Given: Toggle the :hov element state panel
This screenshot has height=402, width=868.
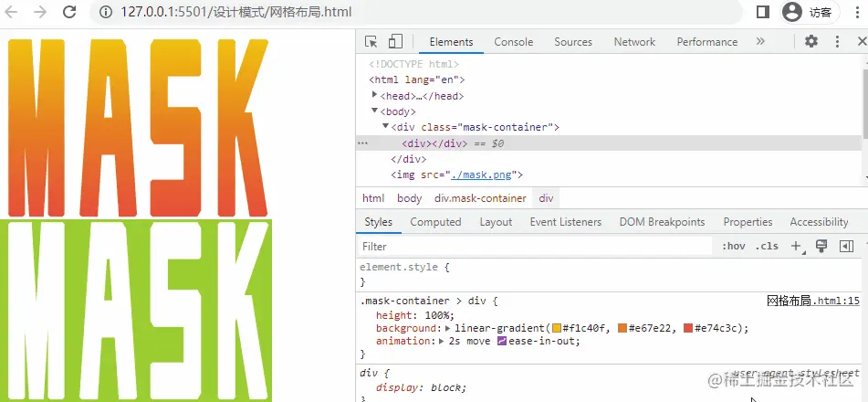Looking at the screenshot, I should pos(734,246).
